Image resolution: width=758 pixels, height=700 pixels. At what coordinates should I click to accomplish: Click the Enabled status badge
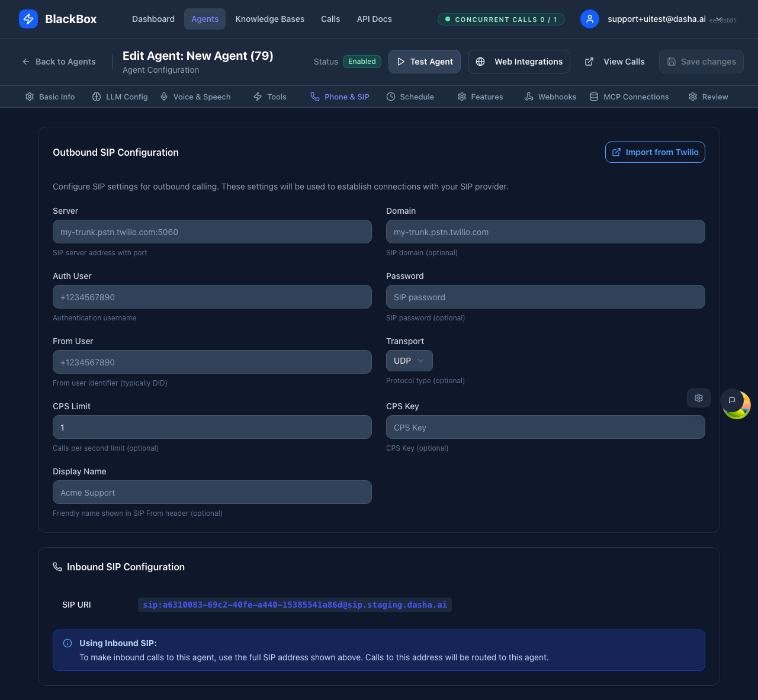362,62
